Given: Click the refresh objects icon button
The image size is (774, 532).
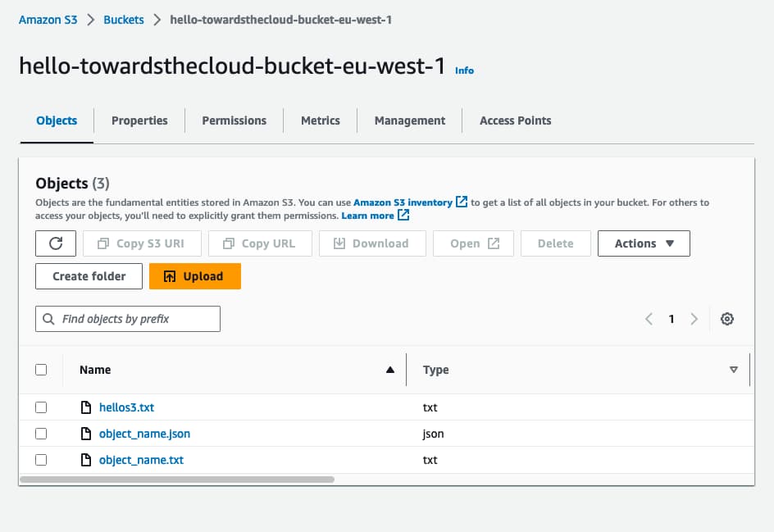Looking at the screenshot, I should (x=56, y=243).
